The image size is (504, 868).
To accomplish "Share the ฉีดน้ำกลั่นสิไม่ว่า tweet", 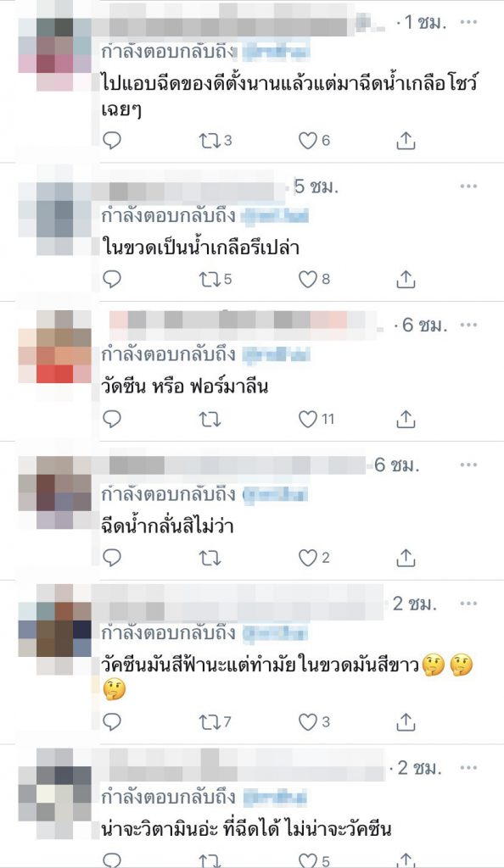I will [406, 558].
